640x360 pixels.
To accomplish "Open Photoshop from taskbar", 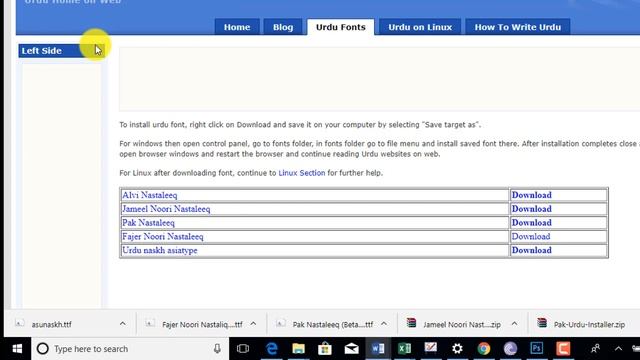I will 537,349.
